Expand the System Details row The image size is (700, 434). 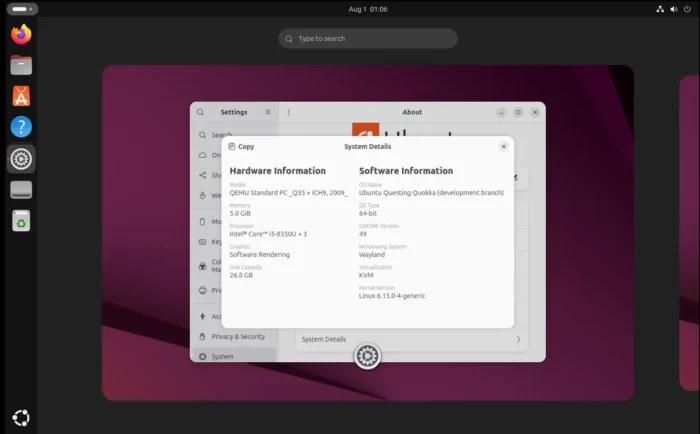click(411, 339)
